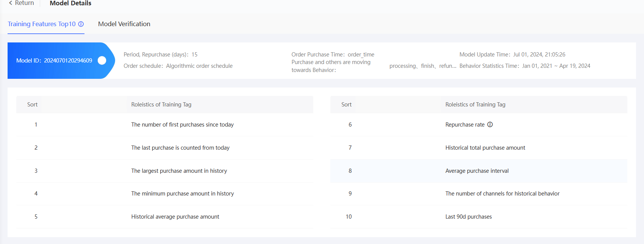
Task: Click the info icon beside Training Features Top10
Action: (81, 24)
